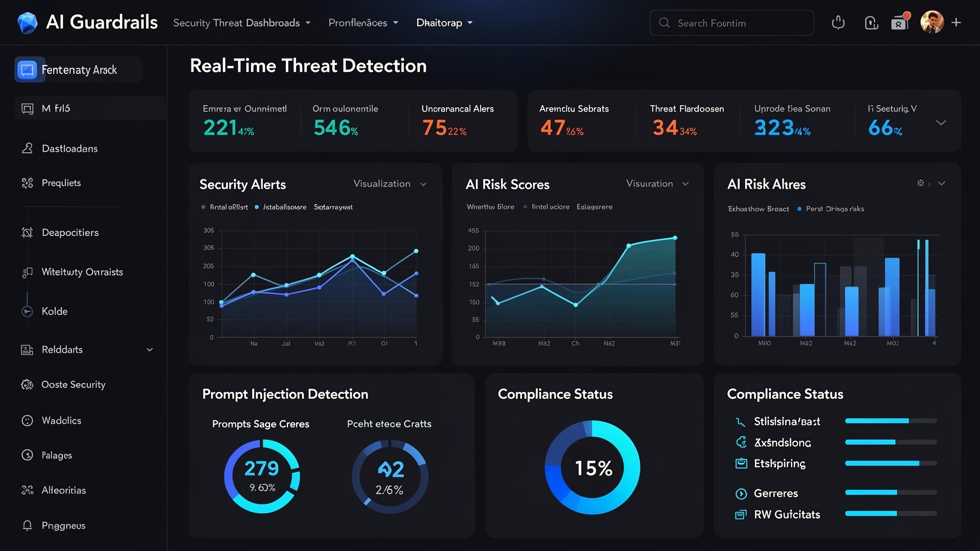Click the Witeituty Onraists icon
The width and height of the screenshot is (980, 551).
pyautogui.click(x=27, y=272)
